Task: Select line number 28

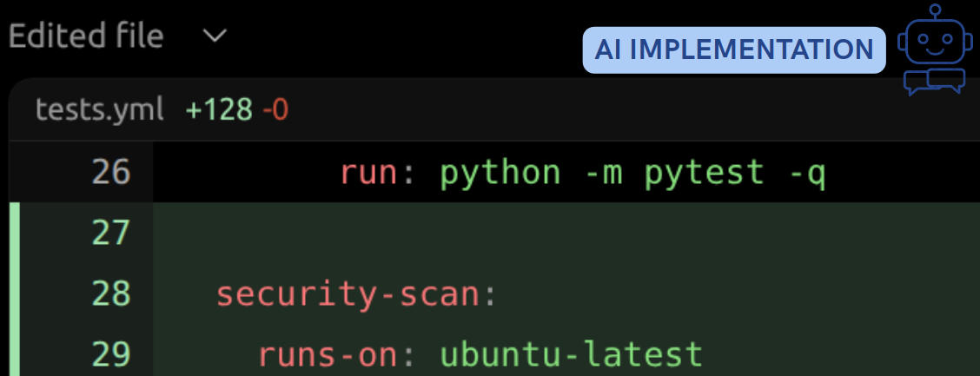Action: coord(110,294)
